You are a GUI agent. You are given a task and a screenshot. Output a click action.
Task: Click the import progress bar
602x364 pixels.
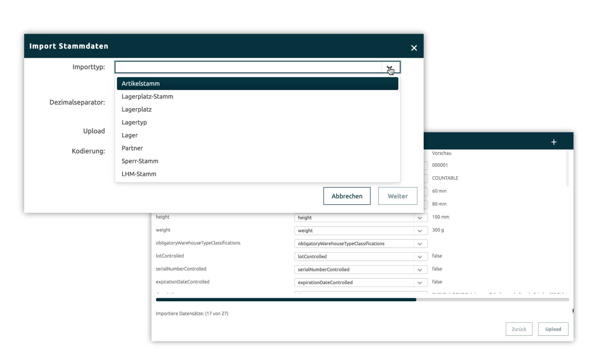[362, 300]
